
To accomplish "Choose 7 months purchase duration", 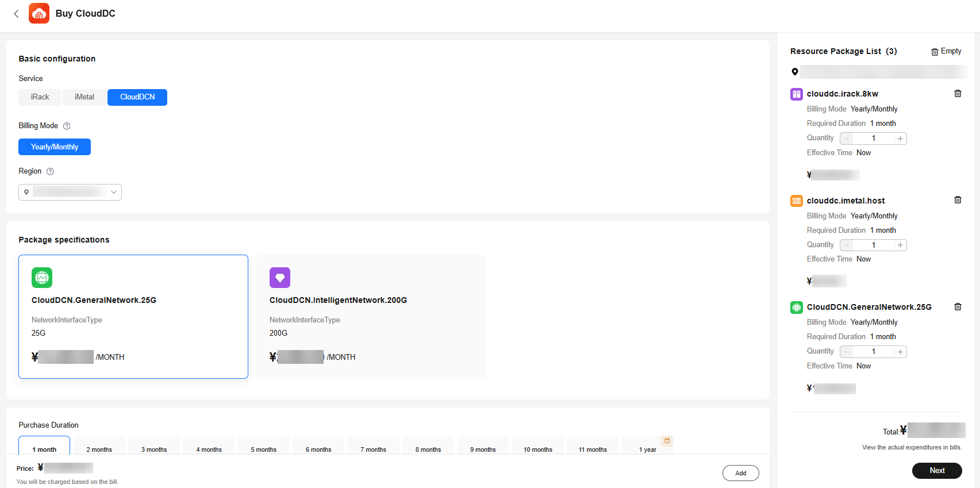I will 373,446.
